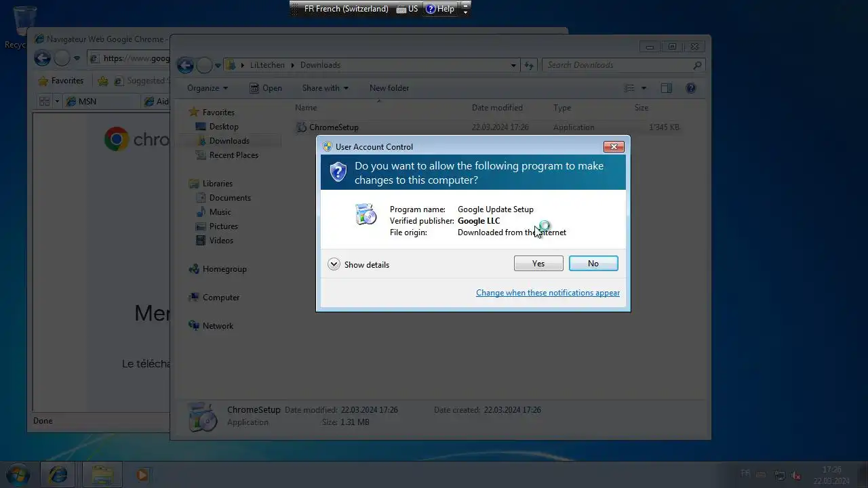Click New folder in Explorer toolbar

pyautogui.click(x=389, y=88)
